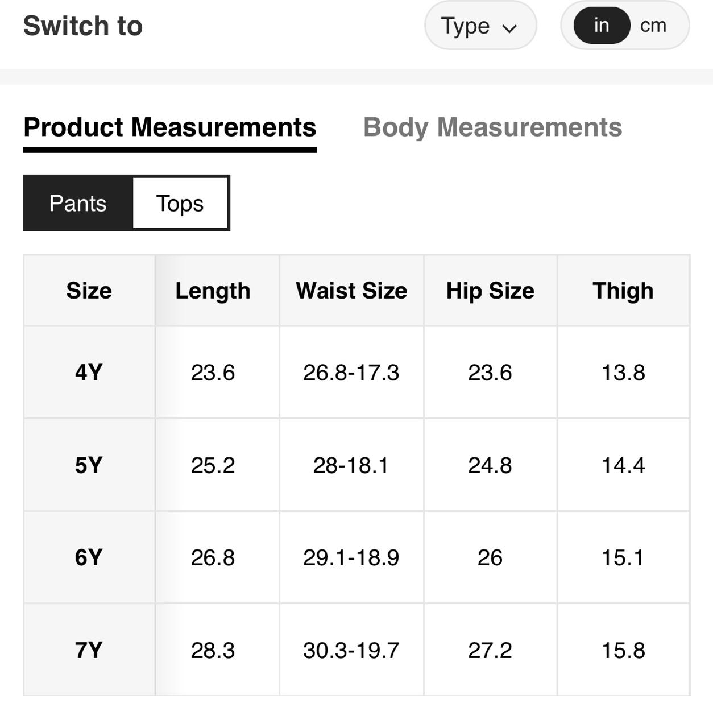Select the Tops segment button

click(x=180, y=203)
